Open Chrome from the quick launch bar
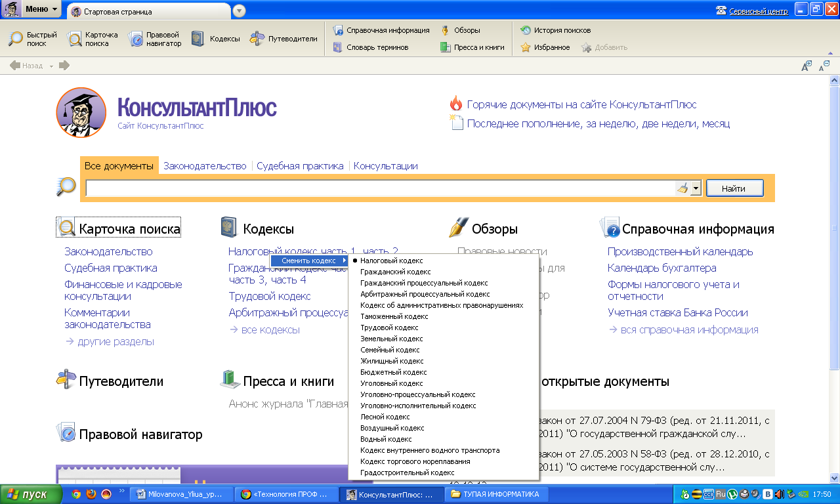Image resolution: width=840 pixels, height=504 pixels. click(x=76, y=494)
